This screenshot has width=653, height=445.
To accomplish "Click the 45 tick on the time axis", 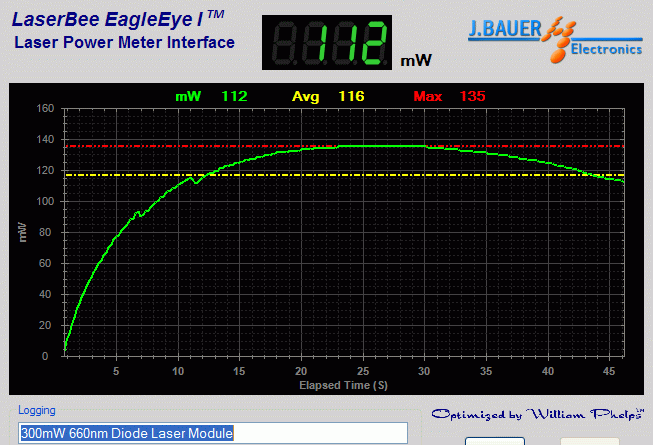I will (x=609, y=371).
